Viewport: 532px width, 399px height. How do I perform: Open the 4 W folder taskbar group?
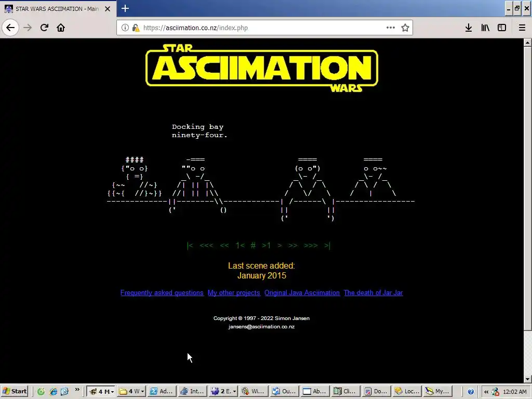[x=131, y=392]
